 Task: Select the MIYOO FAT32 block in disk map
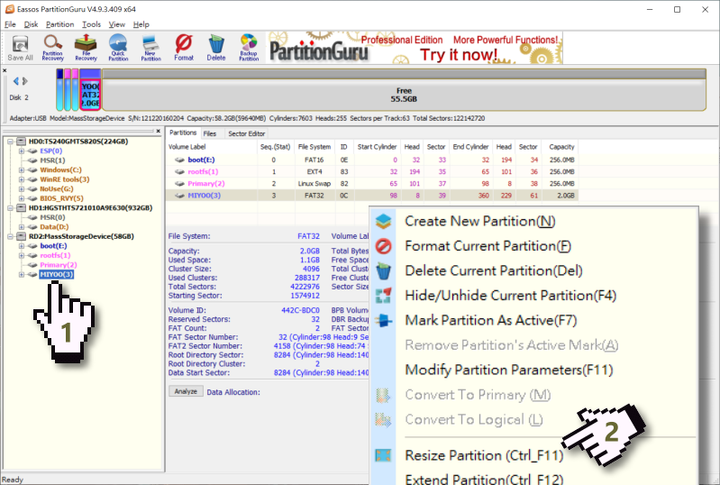pos(90,90)
